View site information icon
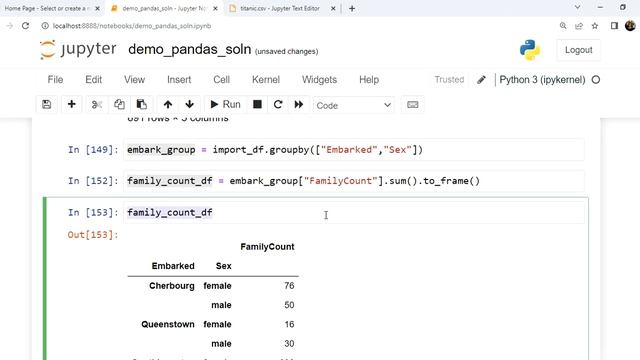The width and height of the screenshot is (640, 360). [45, 26]
